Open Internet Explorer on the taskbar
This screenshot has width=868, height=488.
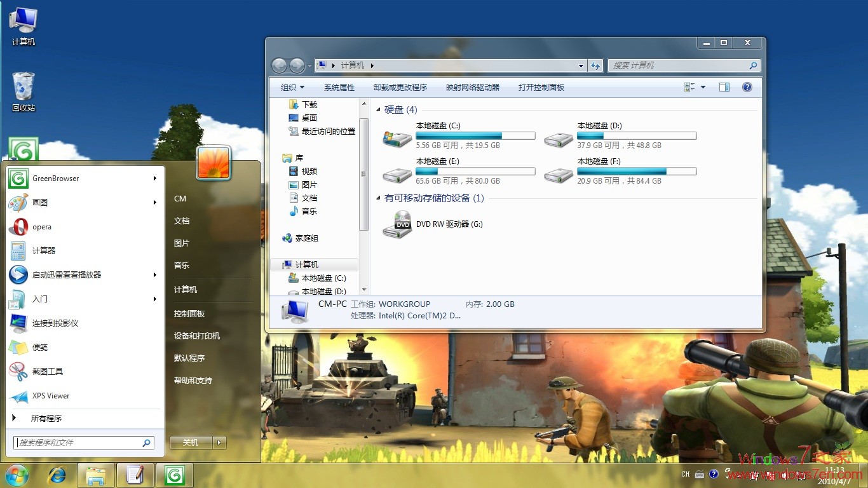point(58,475)
